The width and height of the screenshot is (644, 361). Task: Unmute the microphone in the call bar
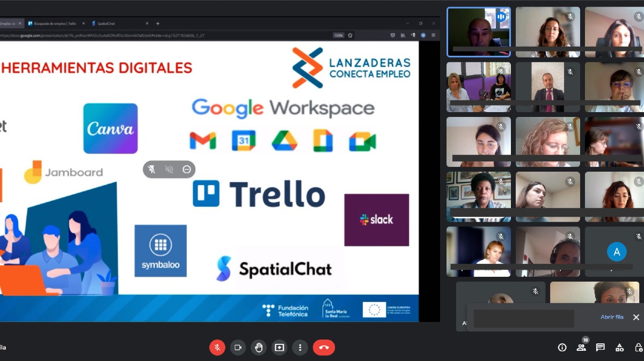(217, 348)
